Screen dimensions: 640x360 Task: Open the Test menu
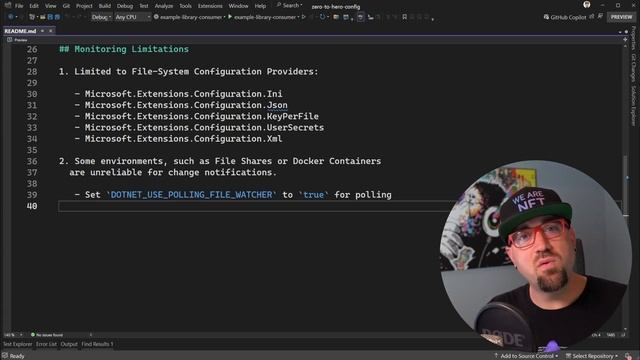(144, 6)
